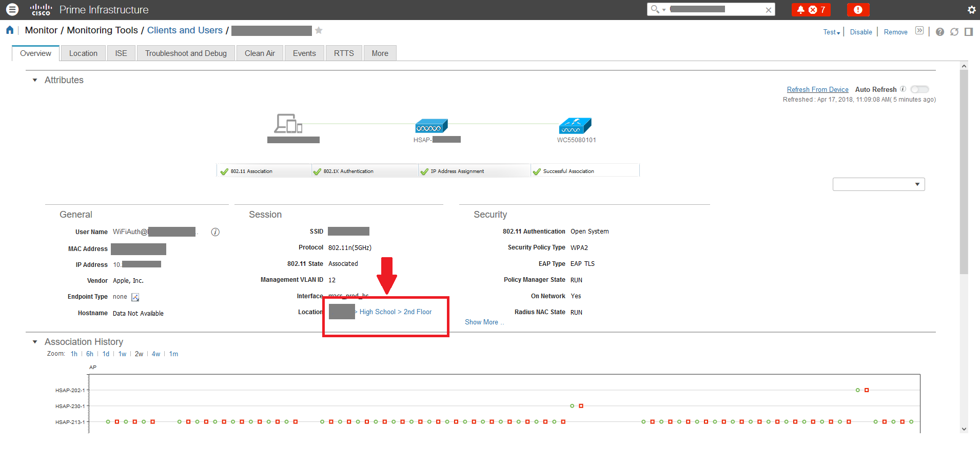Click the alarm notification bell icon
The width and height of the screenshot is (980, 463).
click(x=802, y=9)
